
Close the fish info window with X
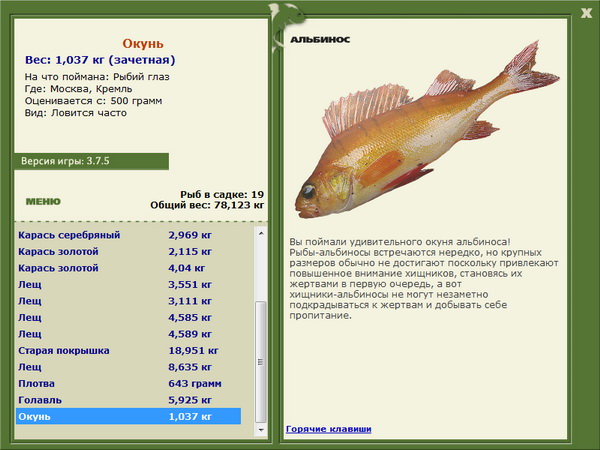[x=586, y=13]
